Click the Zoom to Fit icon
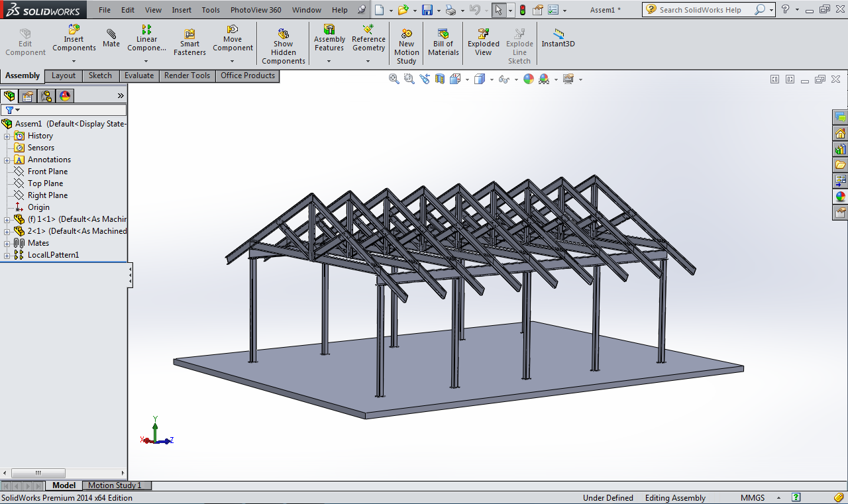This screenshot has width=848, height=504. coord(394,79)
